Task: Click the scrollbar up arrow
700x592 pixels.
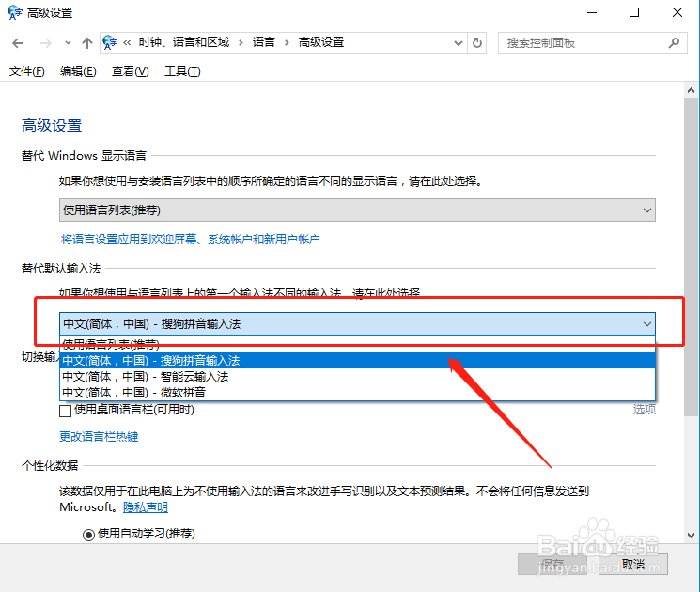Action: pyautogui.click(x=691, y=90)
